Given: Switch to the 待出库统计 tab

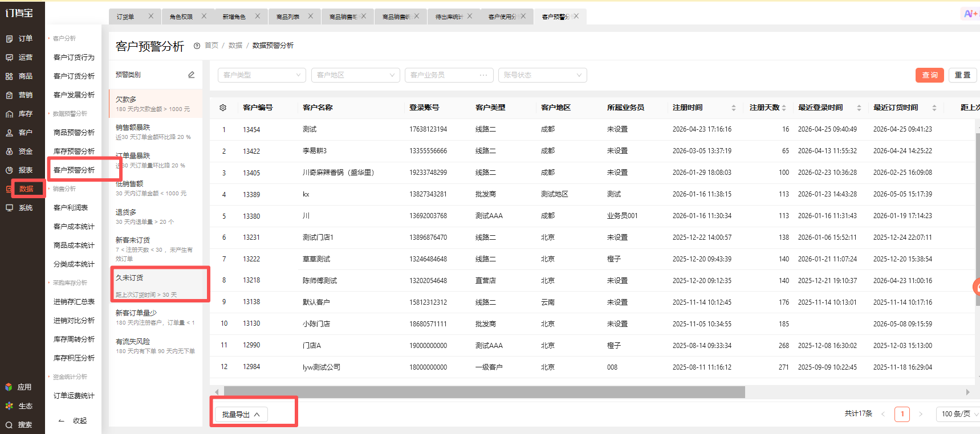Looking at the screenshot, I should tap(449, 17).
